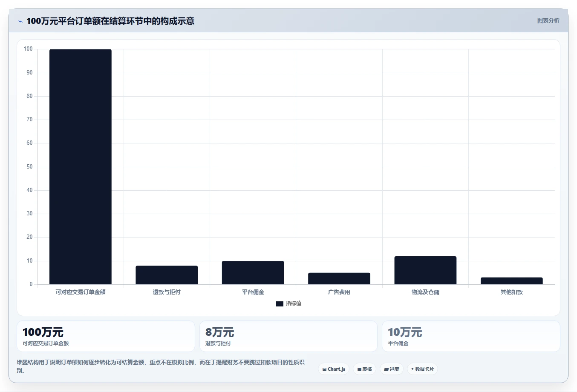577x392 pixels.
Task: Click the y-axis label 100
Action: [28, 49]
